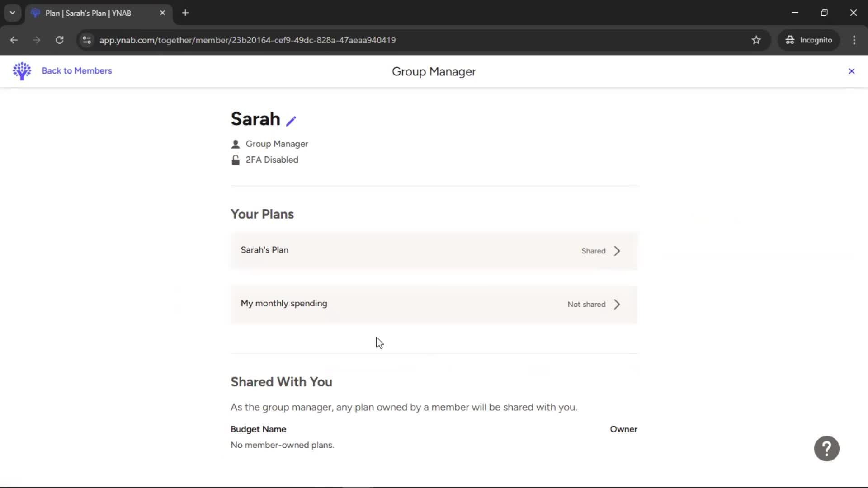The image size is (868, 488).
Task: Expand Sarah's Plan using its chevron arrow
Action: pos(617,251)
